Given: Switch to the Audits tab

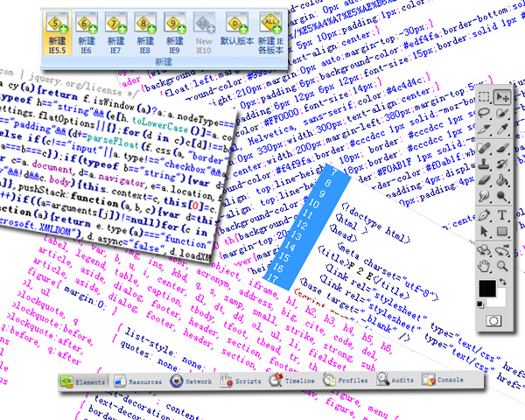Looking at the screenshot, I should (395, 380).
